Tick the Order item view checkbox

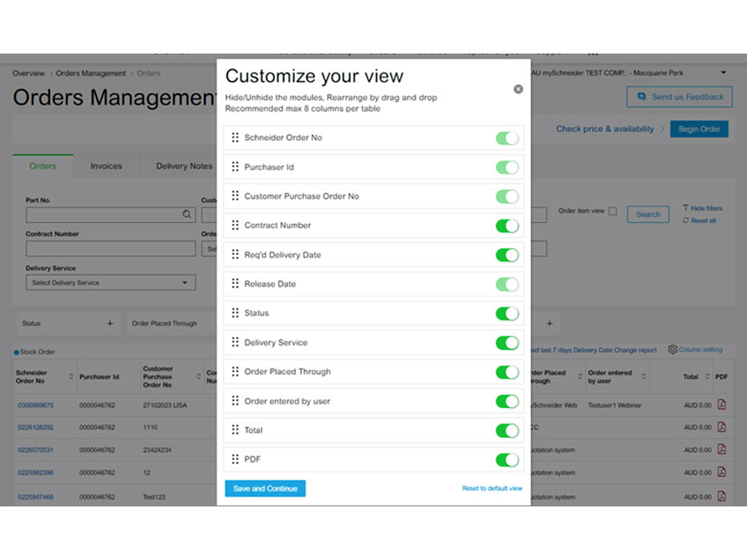pyautogui.click(x=613, y=211)
